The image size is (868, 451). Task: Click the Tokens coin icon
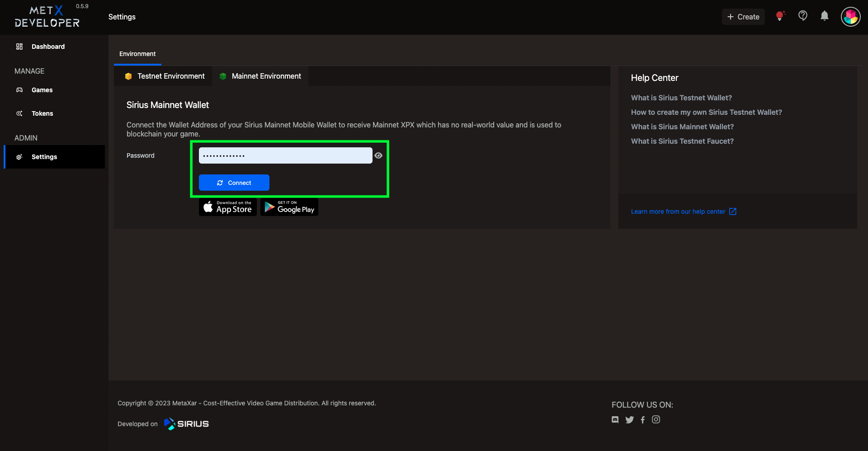19,113
